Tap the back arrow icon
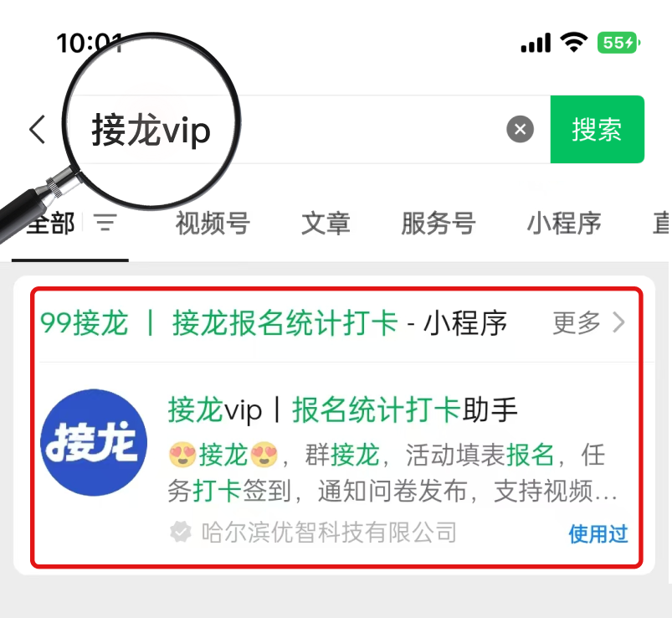The image size is (672, 618). pos(38,129)
